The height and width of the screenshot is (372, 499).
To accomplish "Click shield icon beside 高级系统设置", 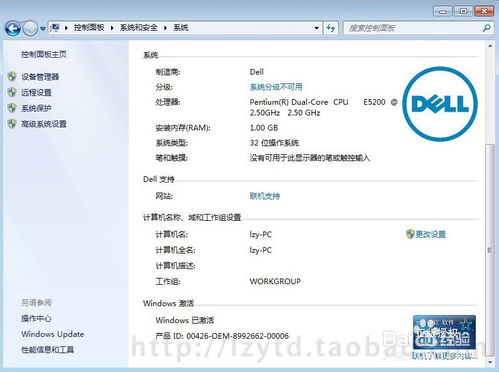I will click(x=12, y=124).
